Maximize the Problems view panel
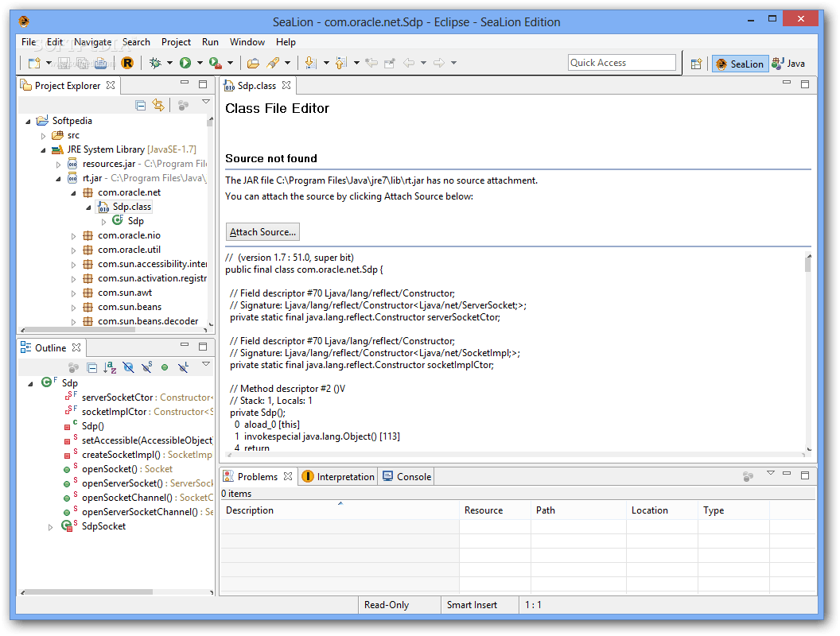 [x=805, y=475]
